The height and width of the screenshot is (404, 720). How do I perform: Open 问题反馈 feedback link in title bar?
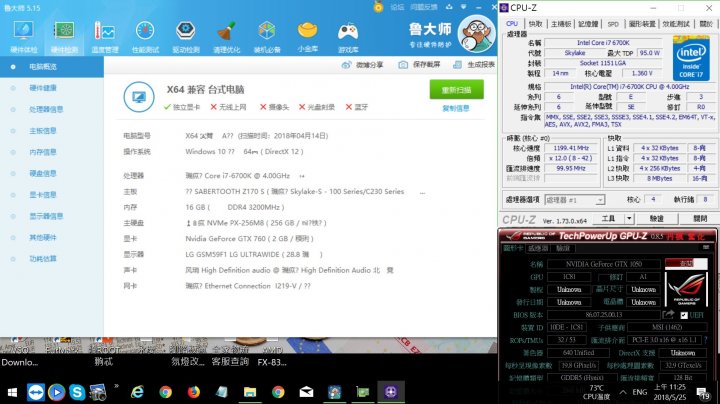pyautogui.click(x=424, y=7)
